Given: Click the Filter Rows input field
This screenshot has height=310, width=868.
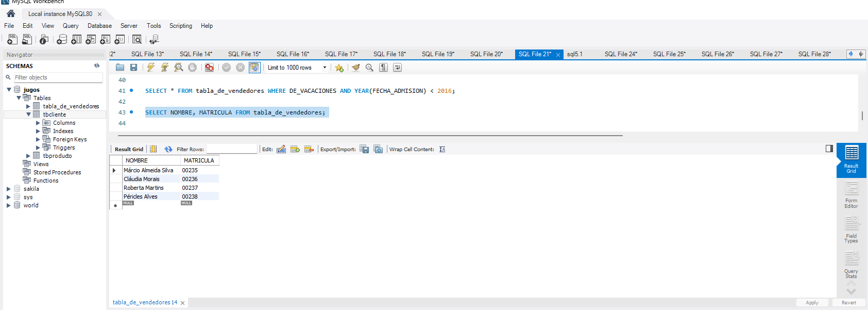Looking at the screenshot, I should [x=231, y=149].
